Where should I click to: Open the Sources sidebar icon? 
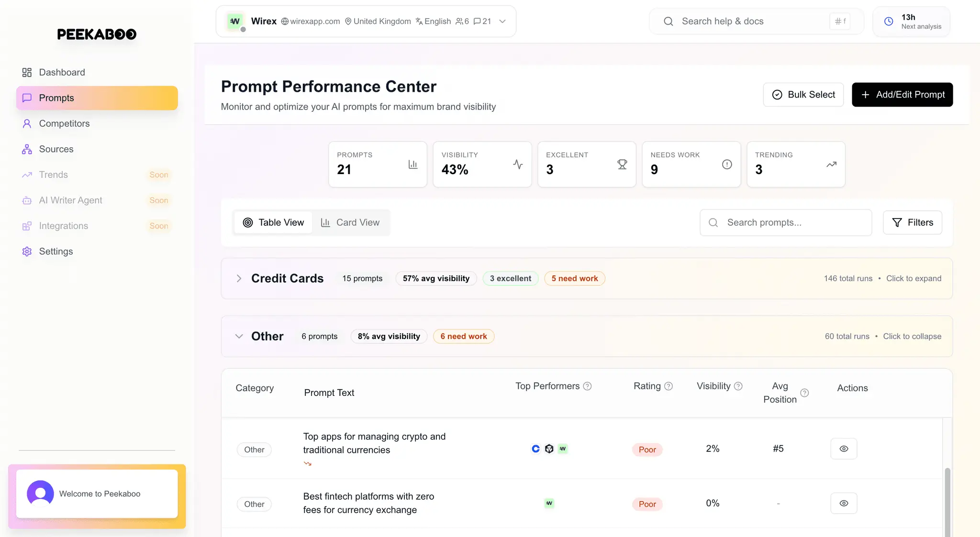click(x=27, y=149)
